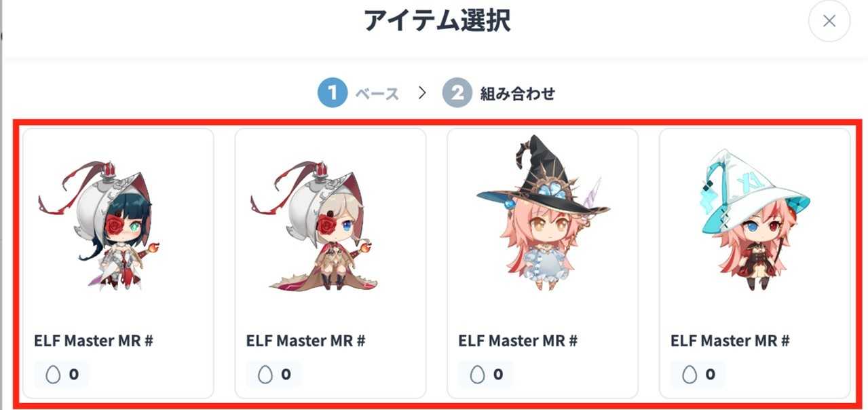
Task: Click fourth card's ELF Master MR # title
Action: (730, 341)
